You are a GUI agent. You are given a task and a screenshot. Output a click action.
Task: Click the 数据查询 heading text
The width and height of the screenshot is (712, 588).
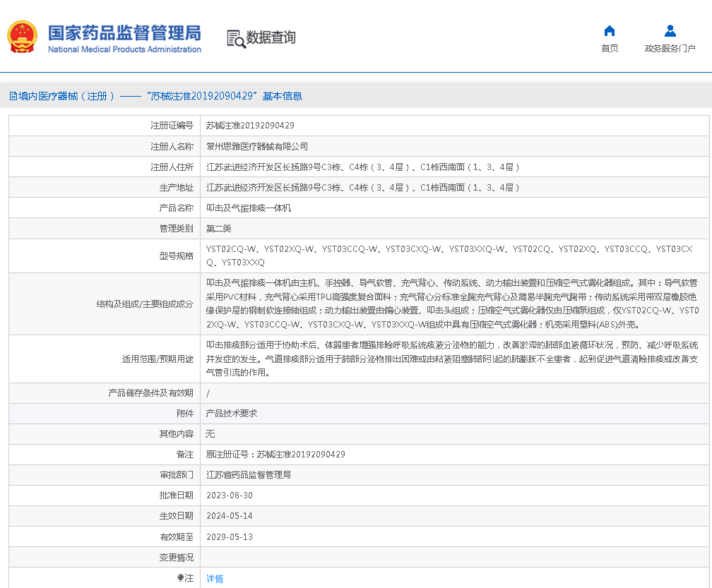click(271, 37)
